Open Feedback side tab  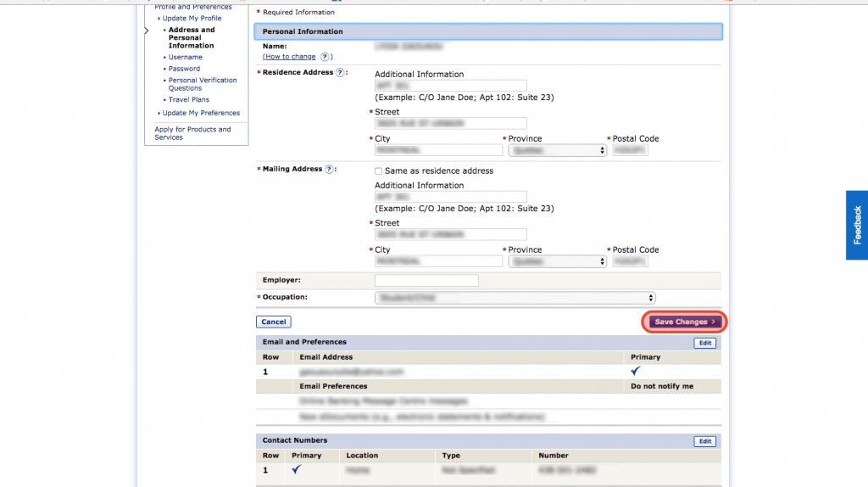(x=857, y=225)
